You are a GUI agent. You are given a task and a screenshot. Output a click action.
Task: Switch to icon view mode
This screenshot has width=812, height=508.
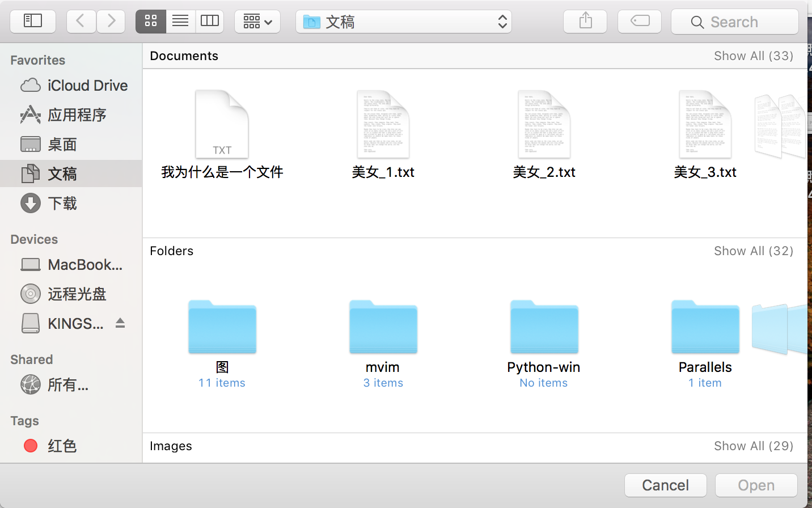(151, 22)
